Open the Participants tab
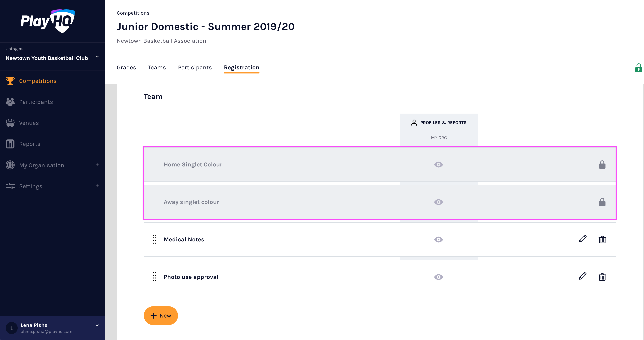Screen dimensions: 644x340 [195, 67]
